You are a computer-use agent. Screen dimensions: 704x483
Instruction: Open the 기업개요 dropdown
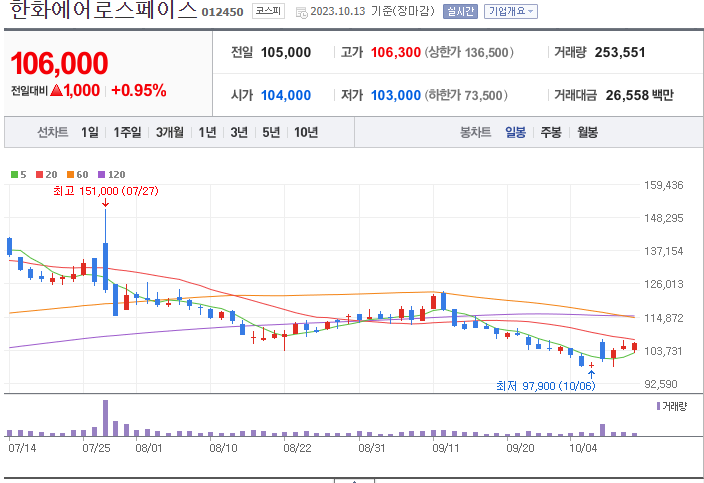click(510, 11)
